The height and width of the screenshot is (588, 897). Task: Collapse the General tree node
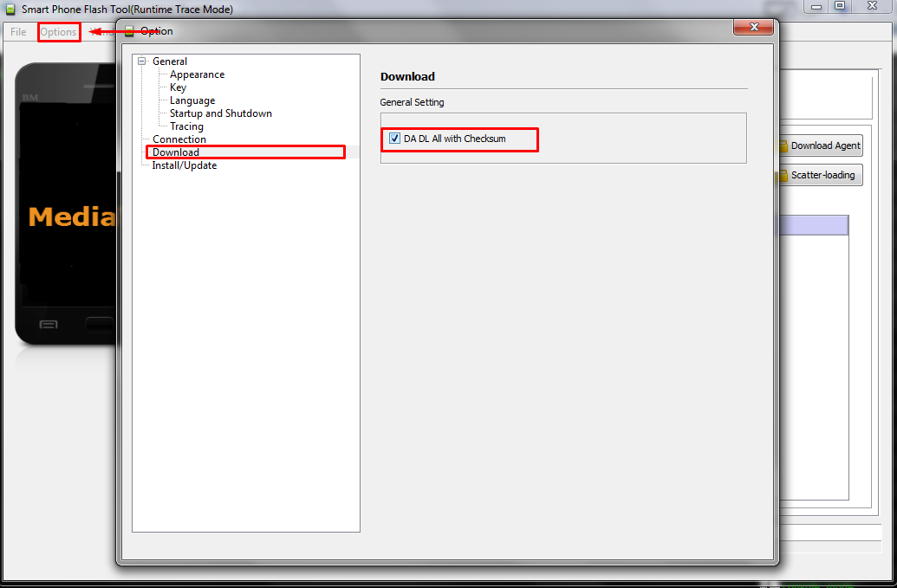142,61
